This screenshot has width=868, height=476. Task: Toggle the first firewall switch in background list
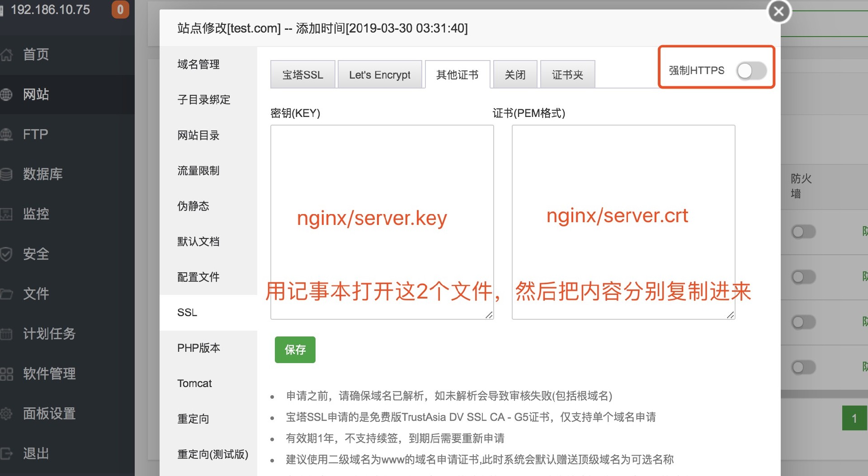(x=803, y=232)
